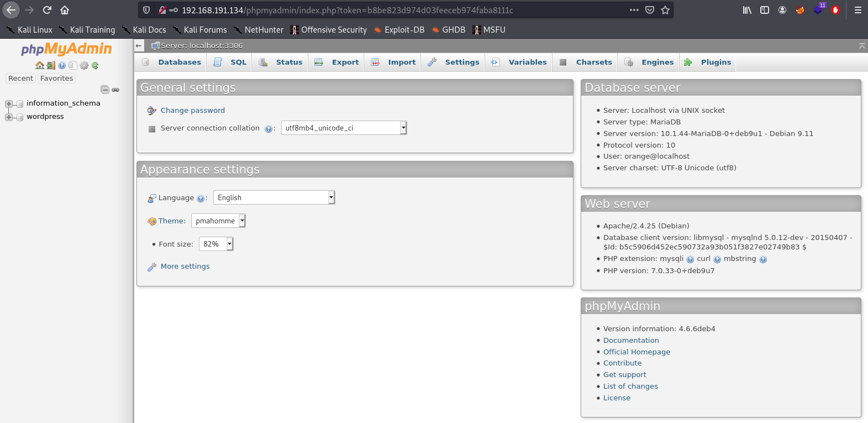The height and width of the screenshot is (423, 868).
Task: Select the information_schema database
Action: (64, 103)
